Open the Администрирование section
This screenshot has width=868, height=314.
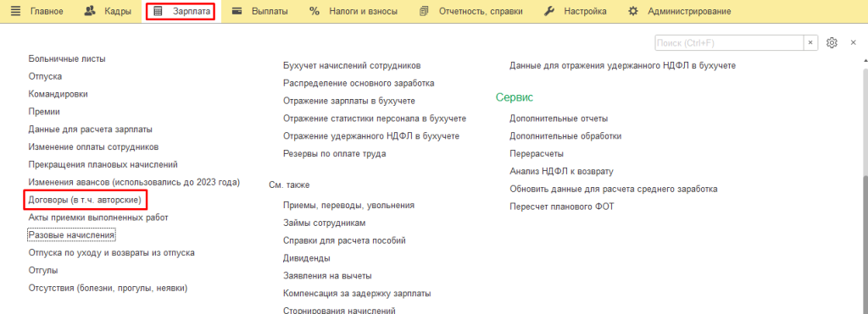[x=689, y=11]
